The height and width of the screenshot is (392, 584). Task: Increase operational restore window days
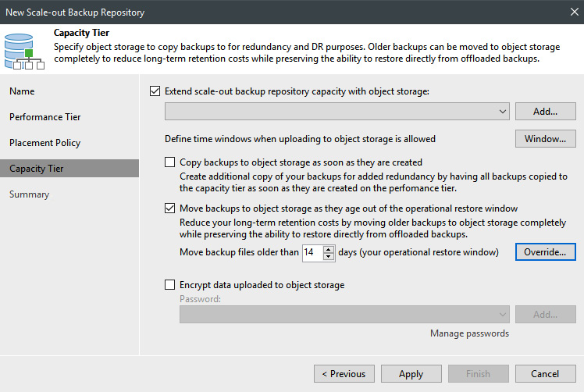coord(329,248)
